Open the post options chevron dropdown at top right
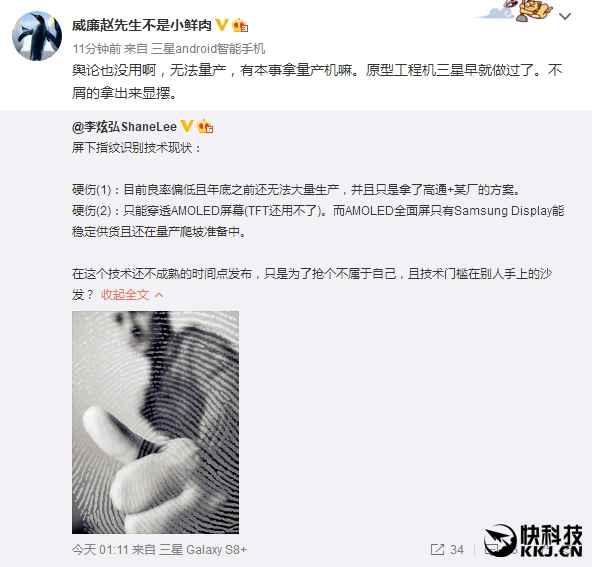The width and height of the screenshot is (592, 567). point(565,16)
